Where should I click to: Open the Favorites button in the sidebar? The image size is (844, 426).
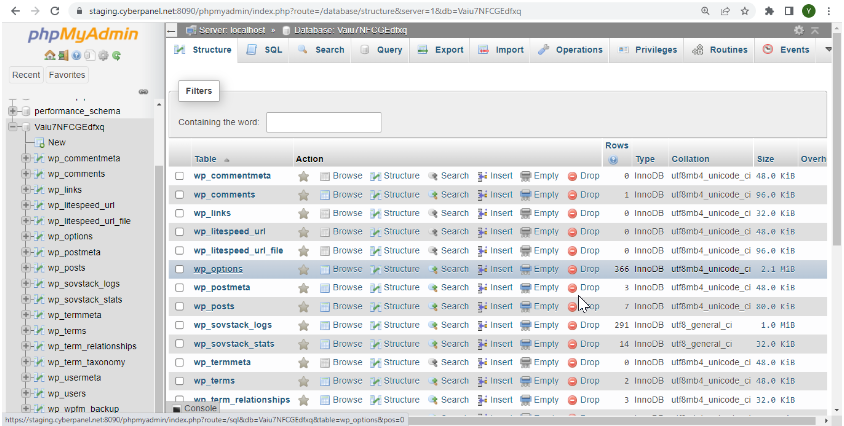67,75
